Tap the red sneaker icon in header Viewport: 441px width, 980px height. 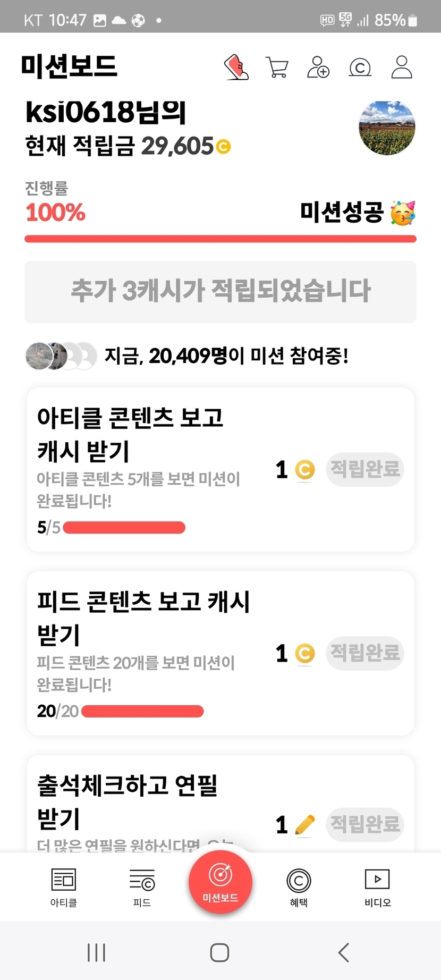(x=236, y=67)
